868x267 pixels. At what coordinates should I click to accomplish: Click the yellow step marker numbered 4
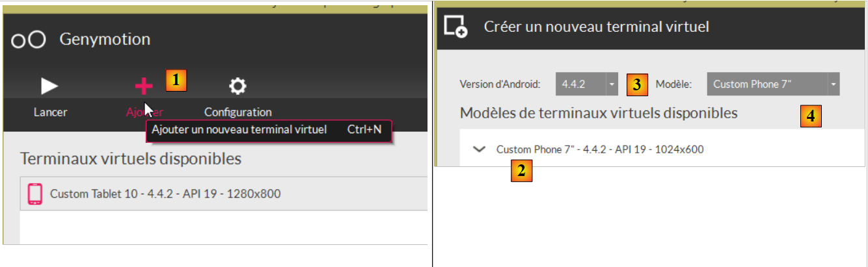click(x=810, y=116)
